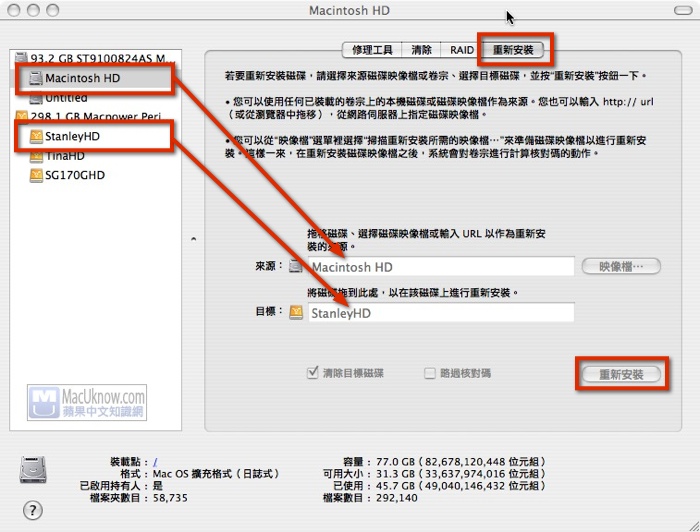
Task: Click the StanleyHD volume icon in sidebar
Action: point(36,136)
